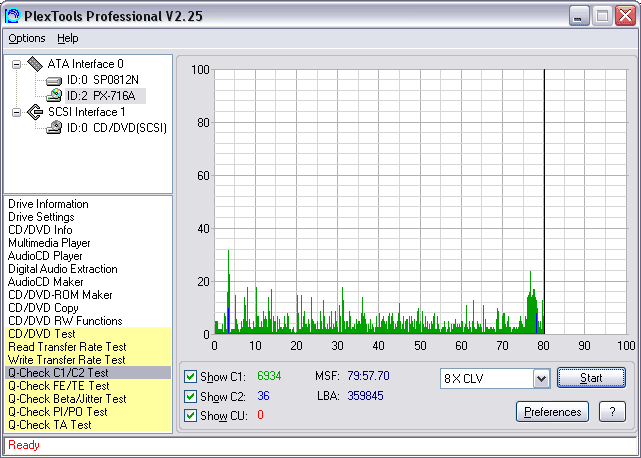
Task: Select Write Transfer Rate Test
Action: pos(87,360)
